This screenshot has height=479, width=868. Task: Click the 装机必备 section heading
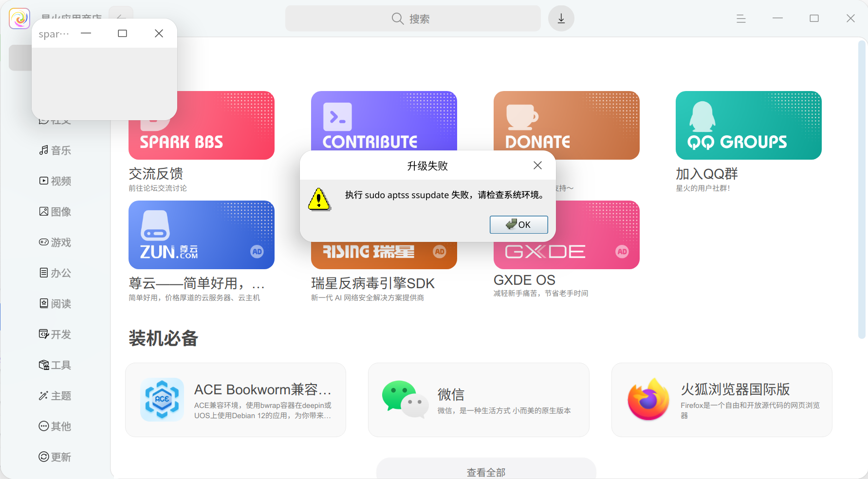(x=164, y=338)
